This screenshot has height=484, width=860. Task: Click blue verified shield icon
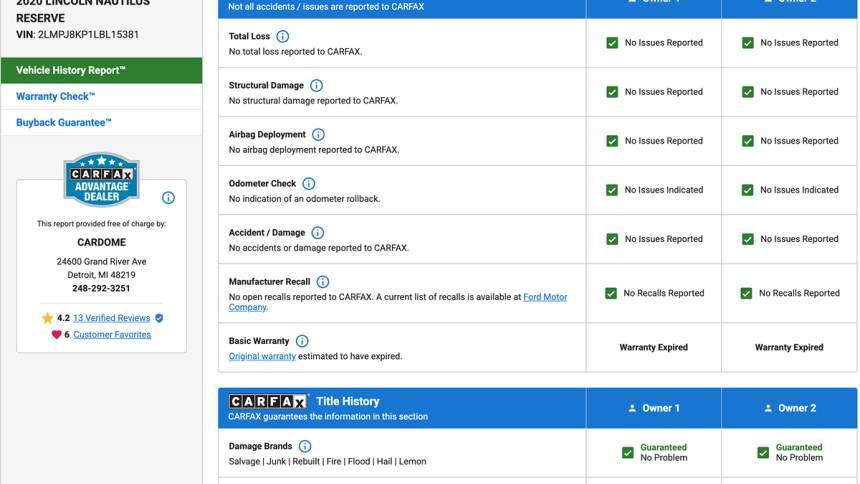point(159,318)
